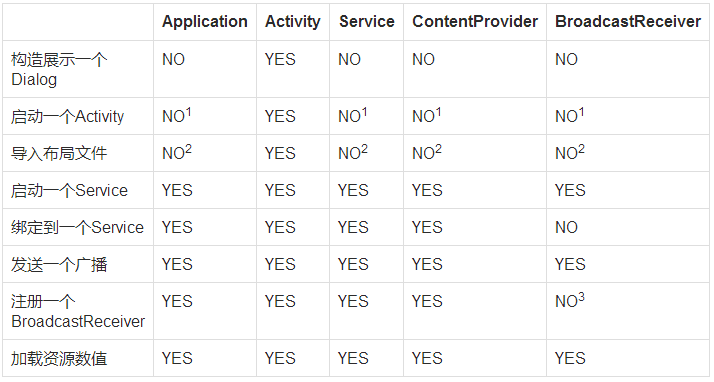Select the 构造展示一个 Dialog row label
Screen dimensions: 714x382
click(x=59, y=69)
